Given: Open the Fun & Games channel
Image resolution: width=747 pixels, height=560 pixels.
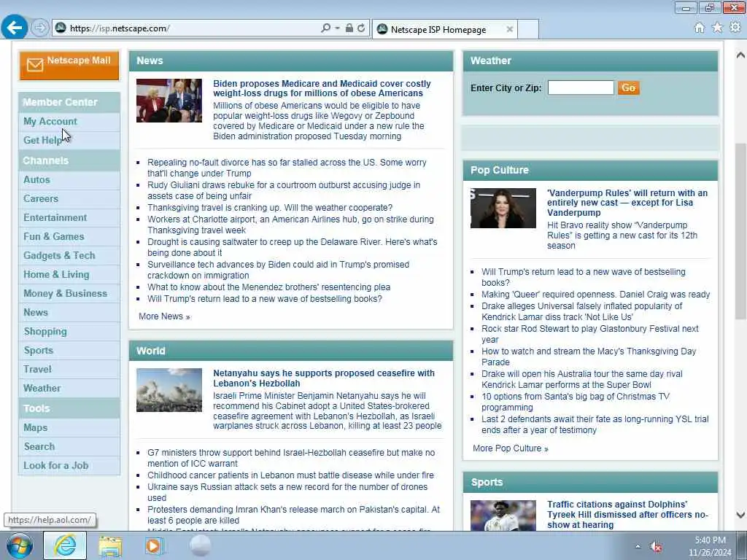Looking at the screenshot, I should (x=53, y=237).
